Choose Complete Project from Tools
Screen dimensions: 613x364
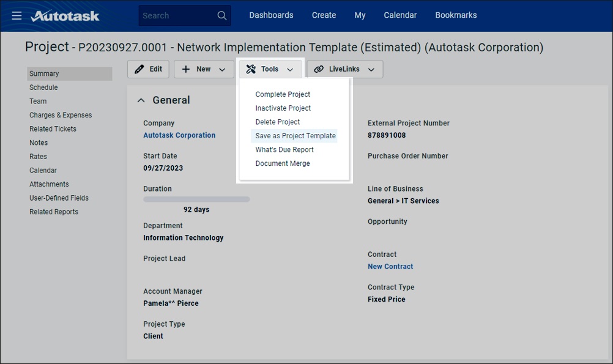click(x=283, y=94)
